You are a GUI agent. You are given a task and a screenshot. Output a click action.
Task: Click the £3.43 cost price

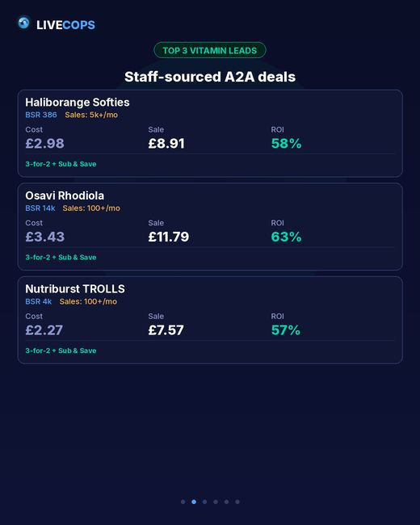click(45, 237)
